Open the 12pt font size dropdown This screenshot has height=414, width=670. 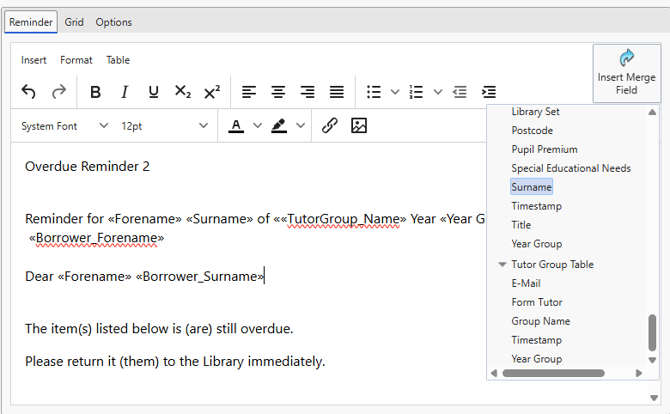[164, 126]
